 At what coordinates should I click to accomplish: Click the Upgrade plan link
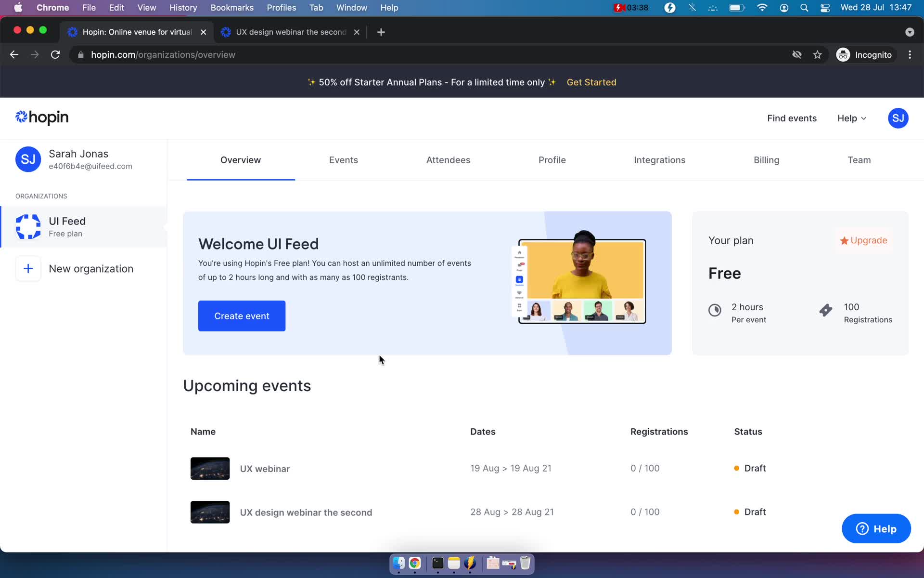click(x=863, y=240)
